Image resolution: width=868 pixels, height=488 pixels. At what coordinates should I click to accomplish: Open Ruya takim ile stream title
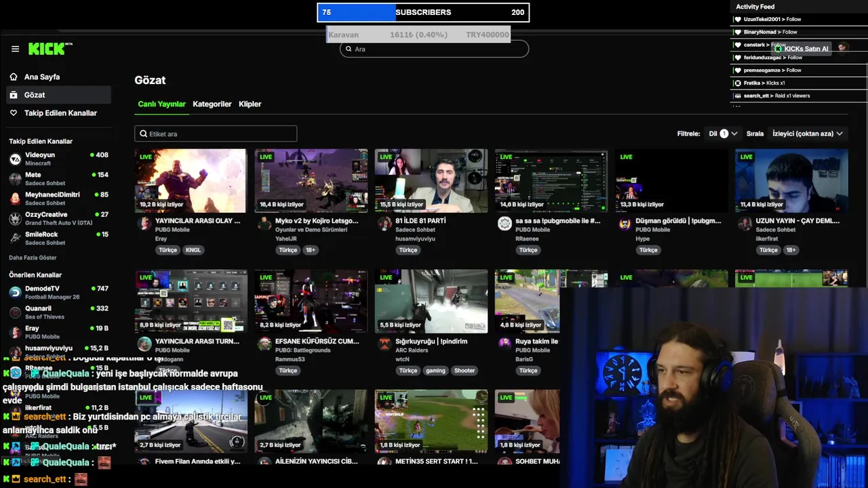pos(536,342)
